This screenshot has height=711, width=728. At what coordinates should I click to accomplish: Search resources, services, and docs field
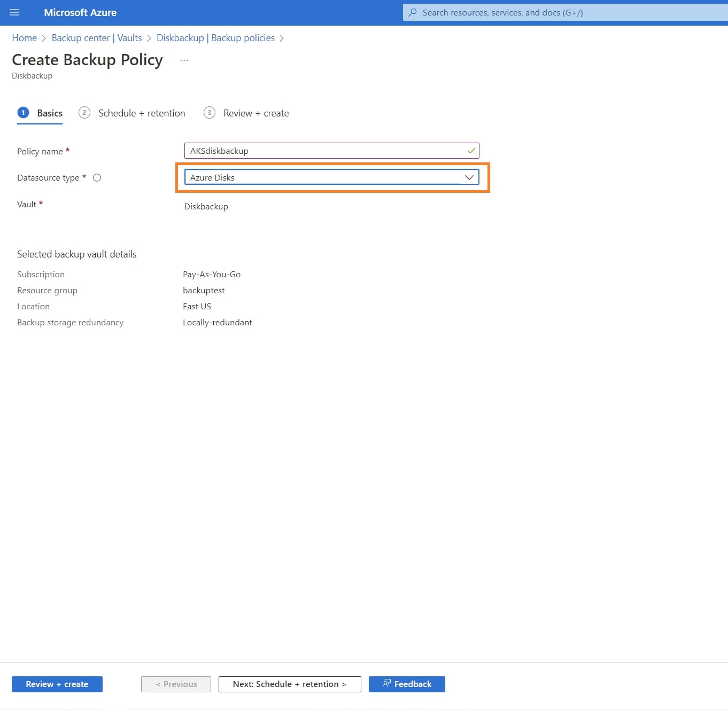tap(566, 12)
